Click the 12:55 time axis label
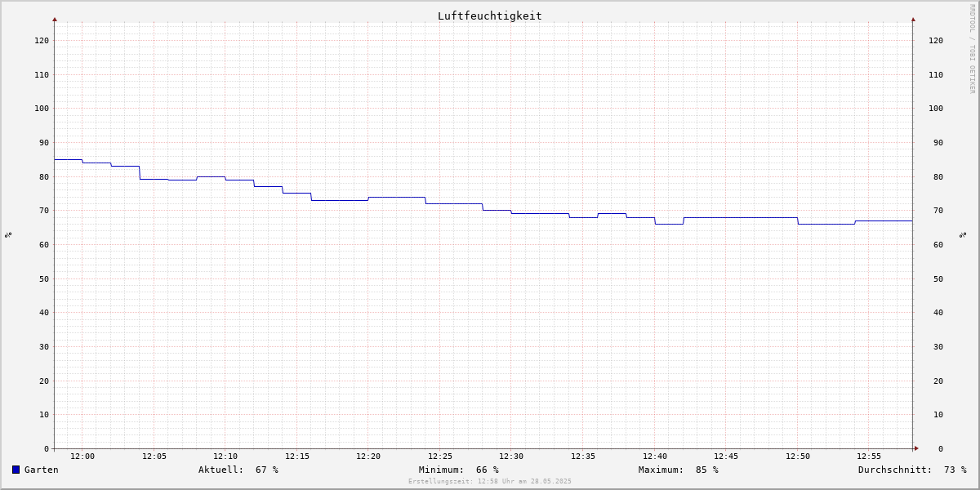The width and height of the screenshot is (980, 490). click(x=869, y=456)
